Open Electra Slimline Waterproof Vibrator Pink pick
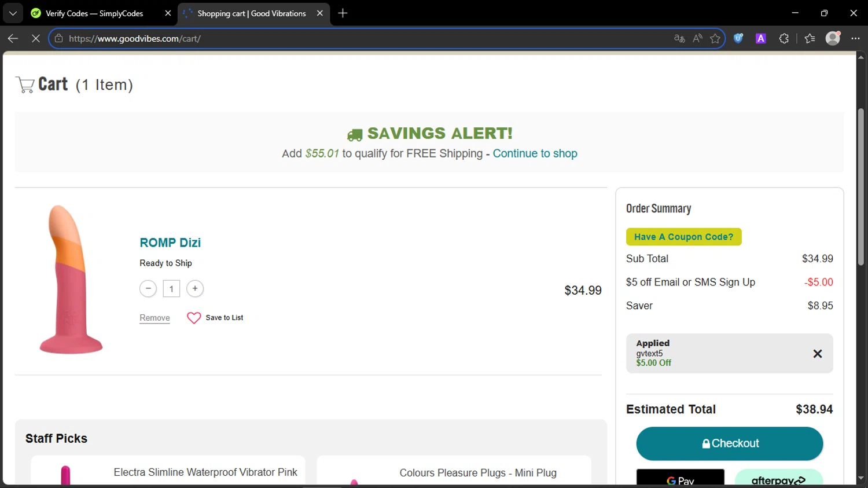 click(205, 472)
